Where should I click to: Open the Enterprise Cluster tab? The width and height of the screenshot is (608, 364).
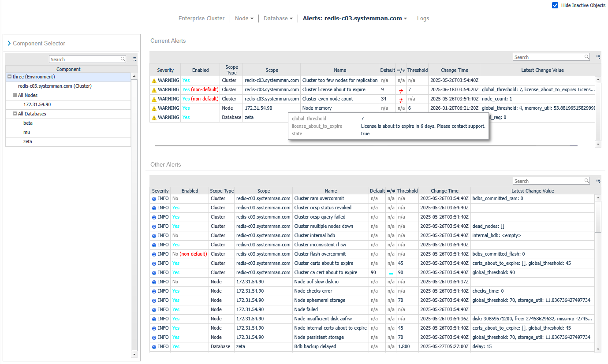201,19
